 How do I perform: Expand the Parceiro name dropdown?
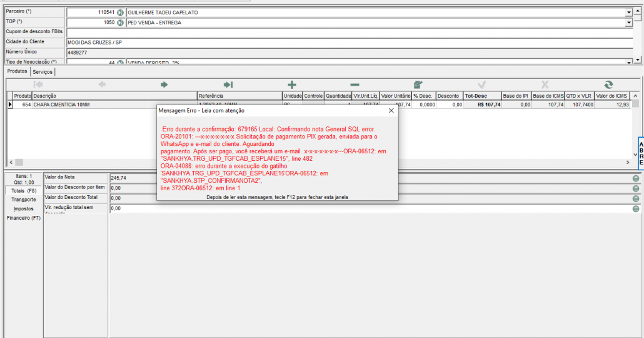pyautogui.click(x=628, y=13)
